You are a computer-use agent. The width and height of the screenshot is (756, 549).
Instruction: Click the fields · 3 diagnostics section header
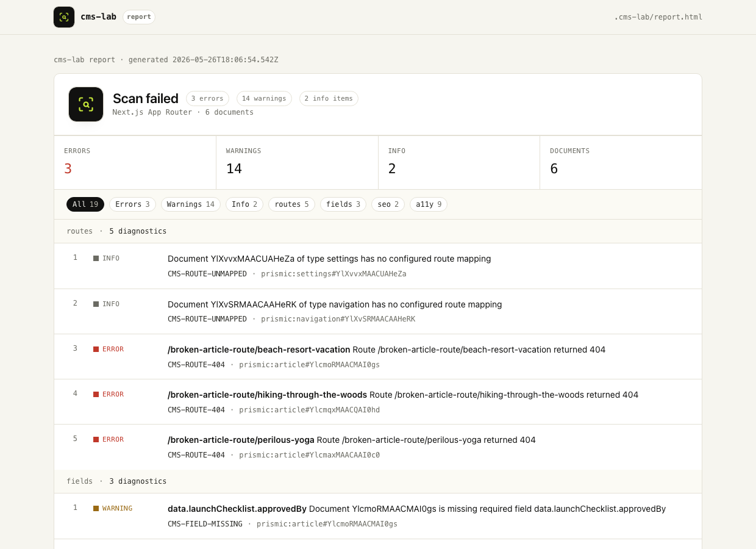pyautogui.click(x=378, y=481)
